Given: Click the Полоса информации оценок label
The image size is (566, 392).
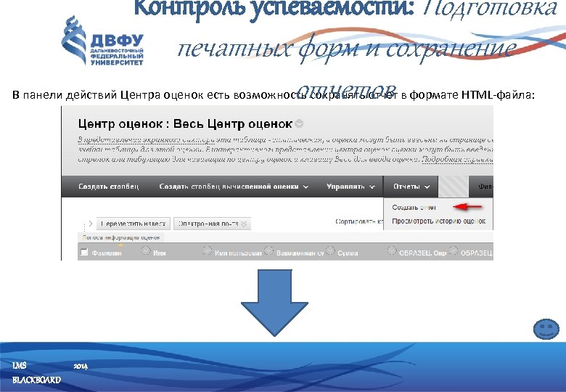Looking at the screenshot, I should (121, 237).
